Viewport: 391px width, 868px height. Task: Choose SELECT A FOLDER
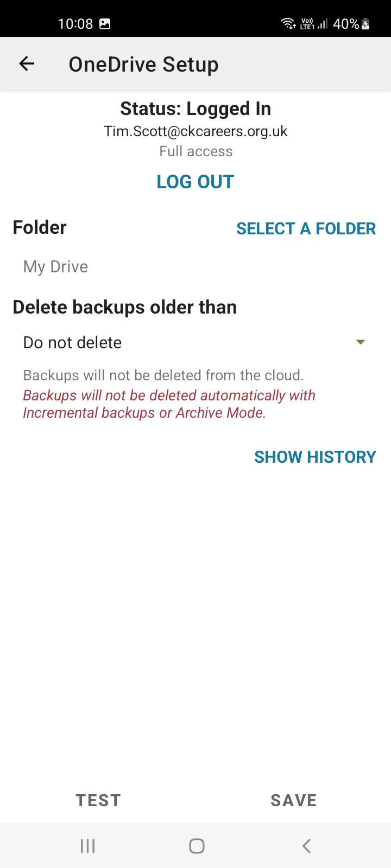click(306, 228)
